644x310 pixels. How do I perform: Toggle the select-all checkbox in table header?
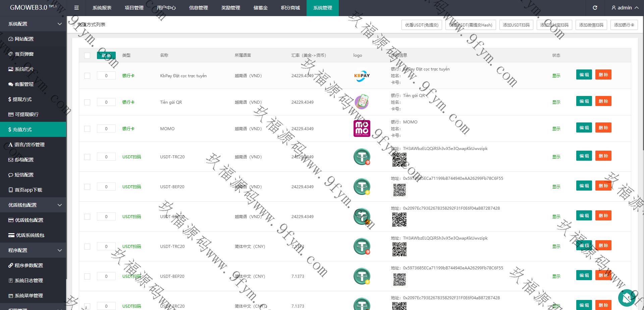pyautogui.click(x=87, y=56)
